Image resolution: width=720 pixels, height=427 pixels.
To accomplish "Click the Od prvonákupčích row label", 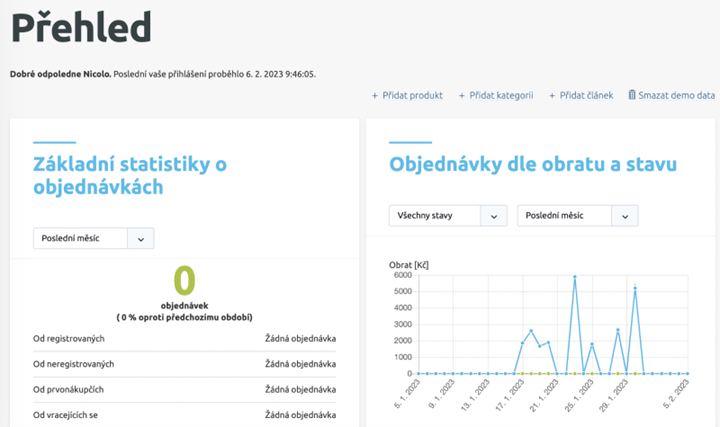I will pos(68,390).
